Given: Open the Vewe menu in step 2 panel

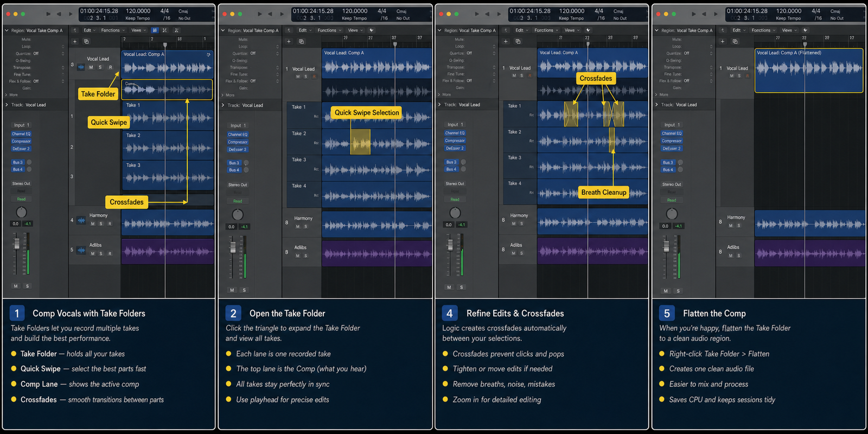Looking at the screenshot, I should point(354,30).
